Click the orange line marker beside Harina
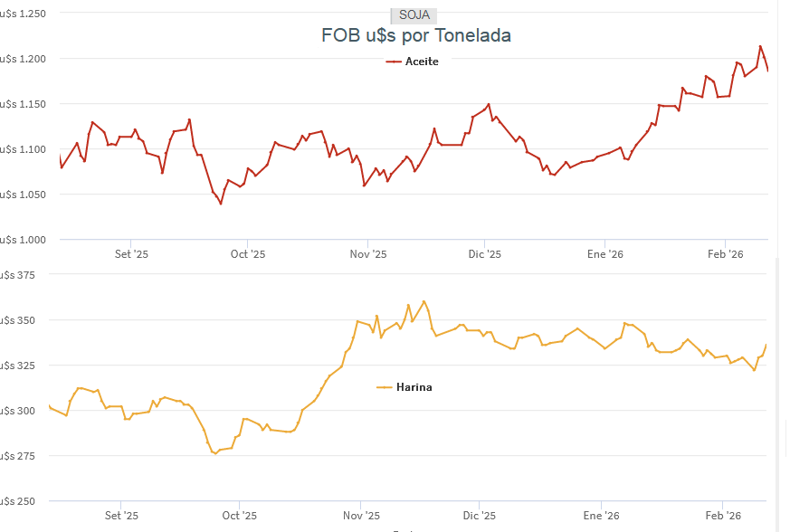This screenshot has height=532, width=790. [x=384, y=387]
